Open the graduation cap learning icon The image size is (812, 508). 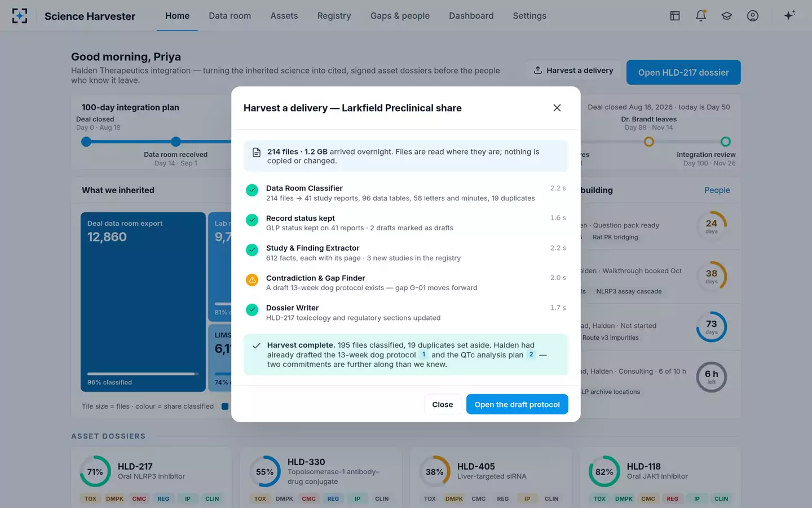(x=727, y=16)
